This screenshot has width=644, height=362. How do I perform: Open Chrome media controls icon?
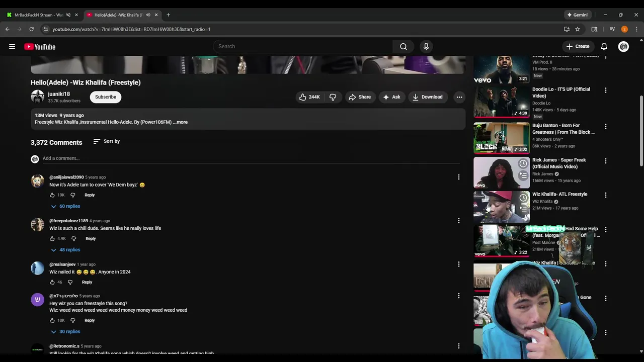pos(612,29)
